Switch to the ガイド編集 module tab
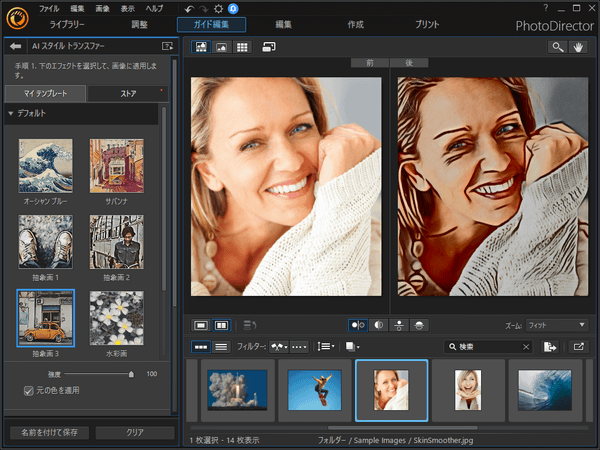Viewport: 600px width, 450px height. (211, 24)
